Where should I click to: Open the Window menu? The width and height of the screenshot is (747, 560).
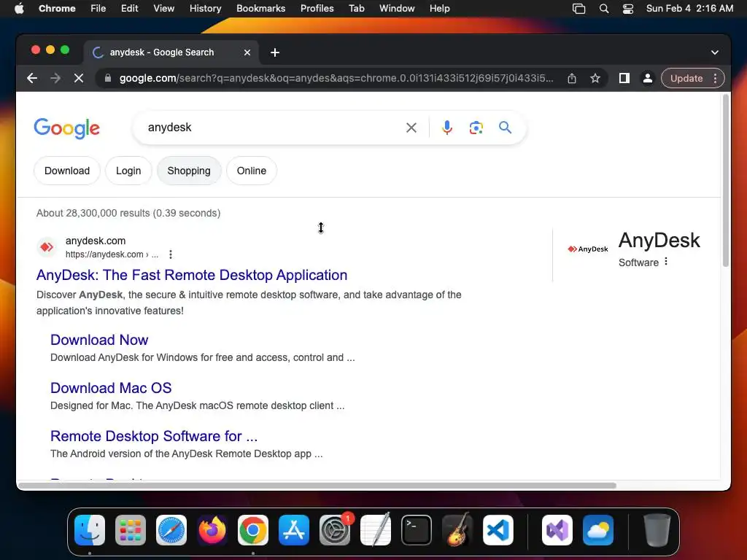pos(397,9)
